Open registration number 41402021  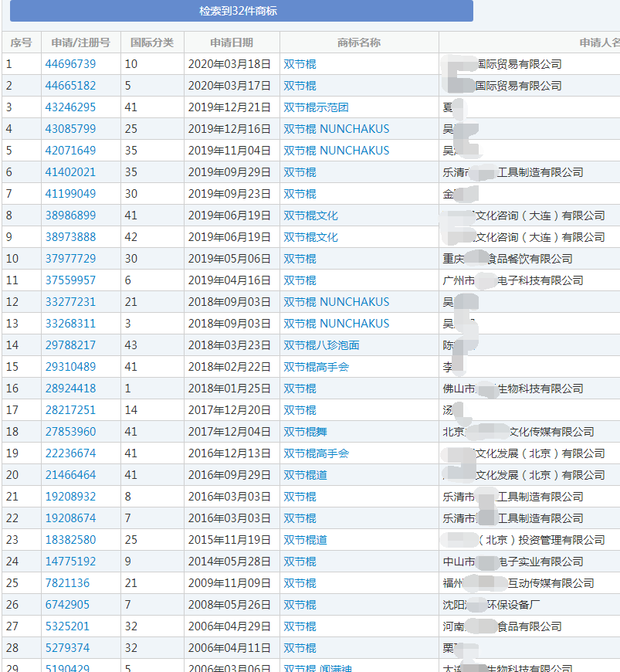pyautogui.click(x=70, y=172)
